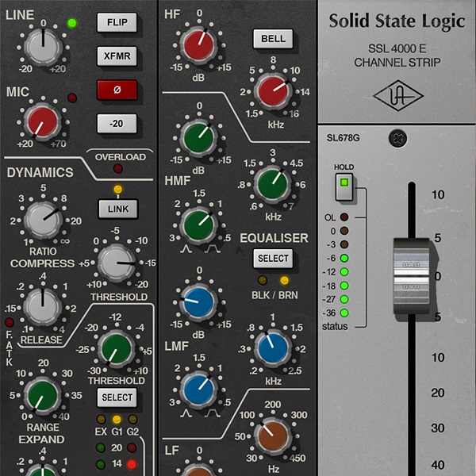Toggle the FLIP button
This screenshot has height=476, width=476.
117,22
